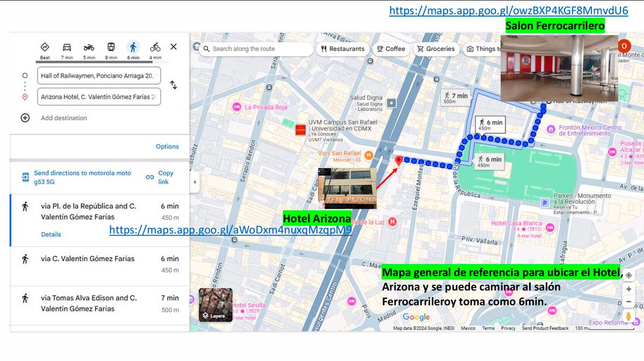Viewport: 644px width, 361px height.
Task: Select route via Pl. de la República
Action: pos(100,220)
